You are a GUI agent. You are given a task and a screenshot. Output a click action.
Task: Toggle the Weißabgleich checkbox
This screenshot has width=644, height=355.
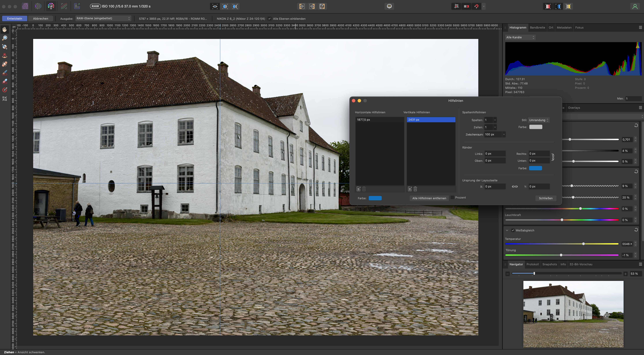click(x=513, y=230)
